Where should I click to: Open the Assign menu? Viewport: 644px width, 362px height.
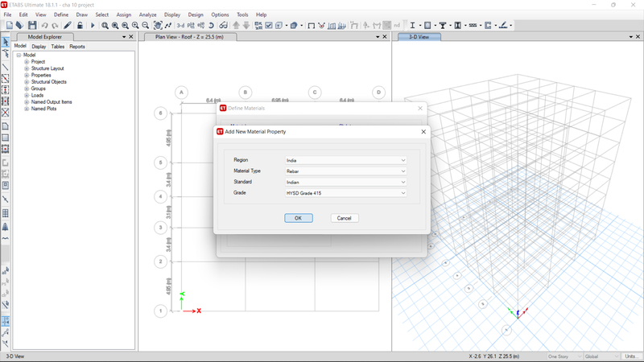124,14
